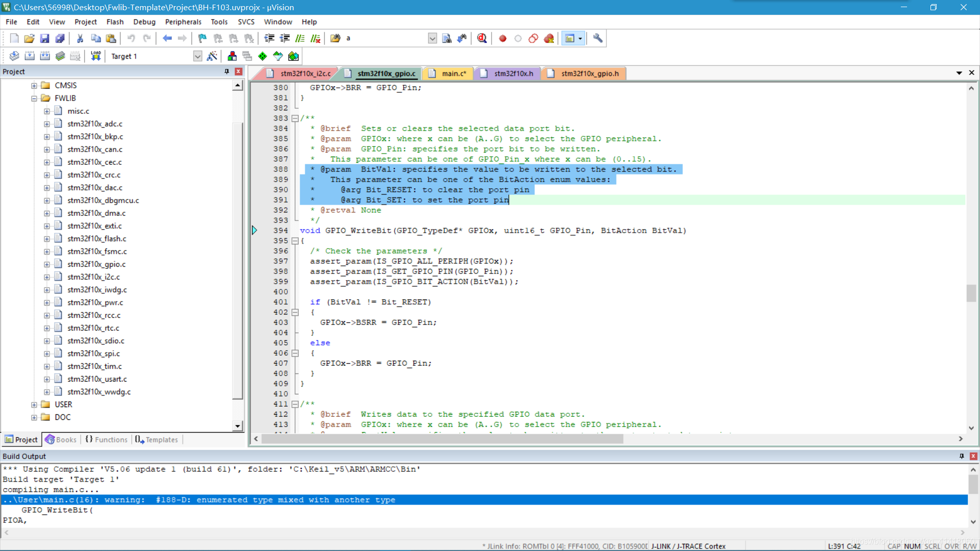Show the Functions panel tab

coord(107,440)
